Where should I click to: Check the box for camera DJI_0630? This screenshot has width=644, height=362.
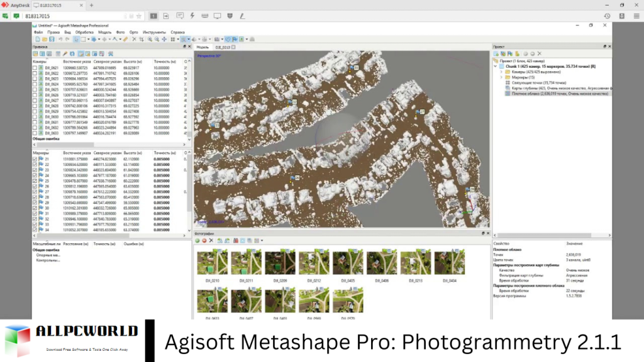[x=35, y=117]
